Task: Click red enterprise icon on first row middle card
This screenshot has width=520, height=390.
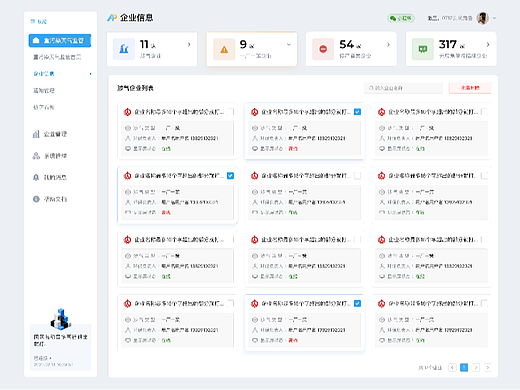Action: click(x=254, y=112)
